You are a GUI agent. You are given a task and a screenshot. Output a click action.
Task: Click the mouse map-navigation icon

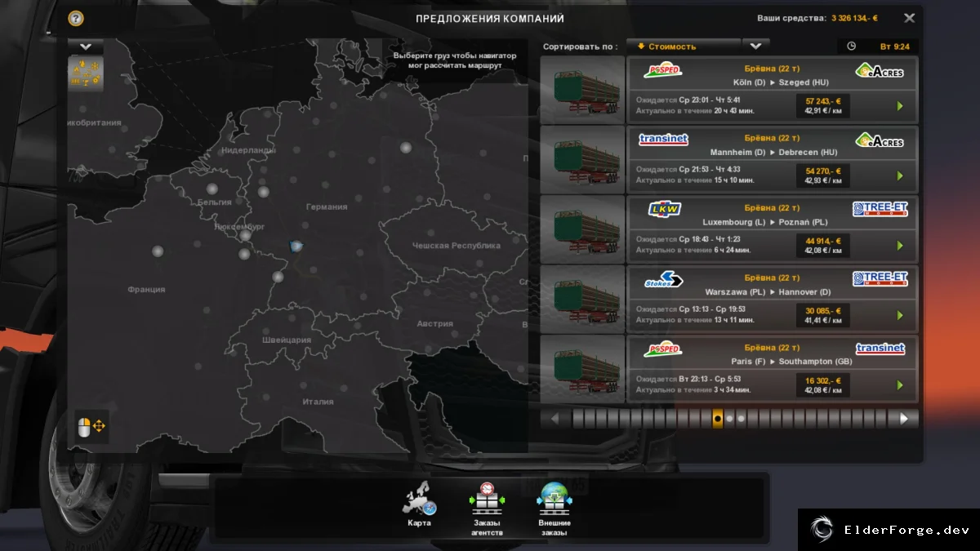click(x=91, y=426)
